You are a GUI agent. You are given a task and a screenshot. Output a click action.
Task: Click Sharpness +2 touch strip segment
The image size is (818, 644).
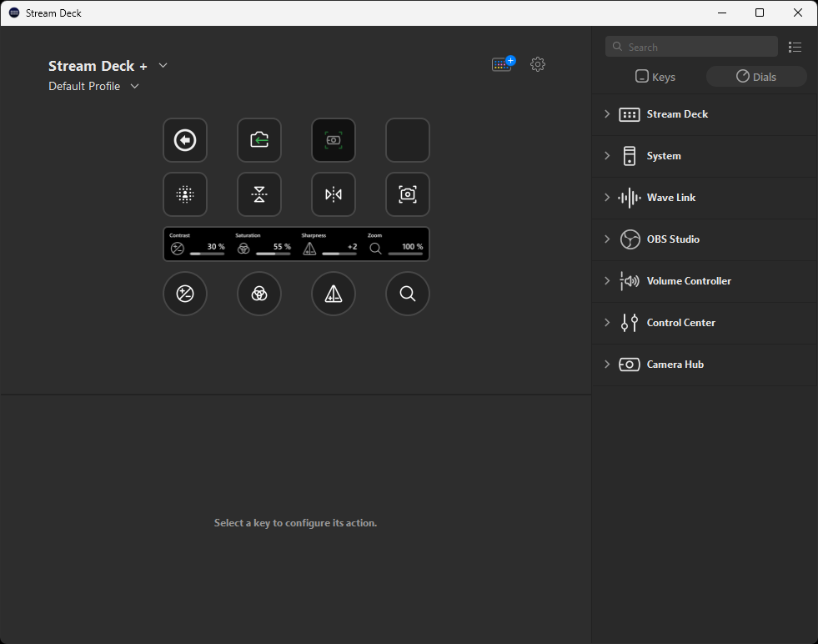[329, 244]
